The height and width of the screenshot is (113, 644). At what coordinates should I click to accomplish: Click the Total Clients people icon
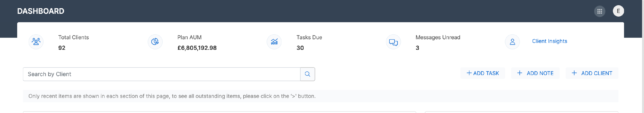tap(36, 42)
